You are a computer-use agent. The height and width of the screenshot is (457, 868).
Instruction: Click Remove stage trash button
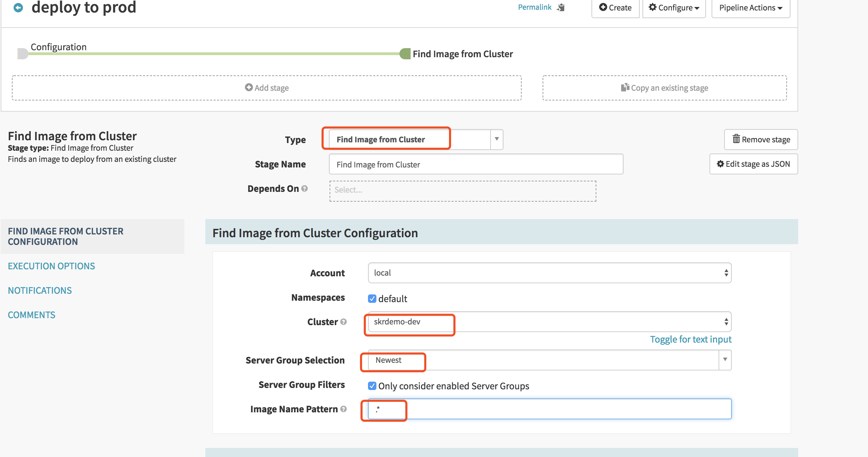point(761,140)
